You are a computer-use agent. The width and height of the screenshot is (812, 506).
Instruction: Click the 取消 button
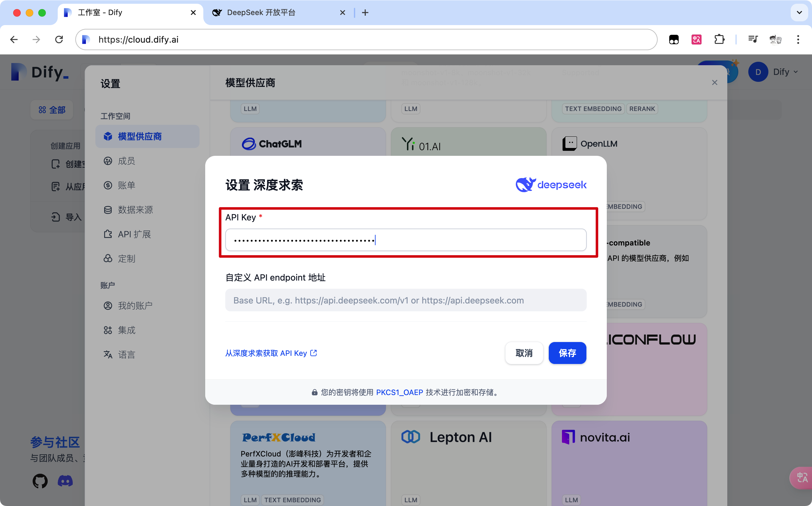click(524, 353)
